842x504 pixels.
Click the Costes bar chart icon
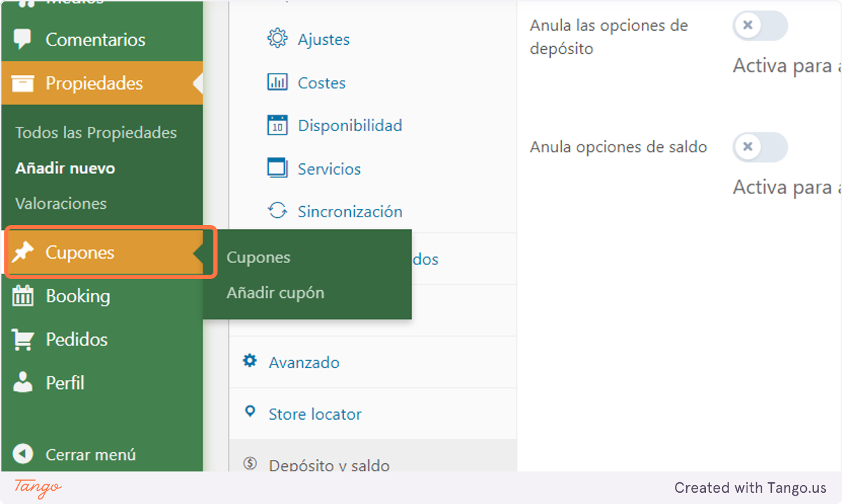(x=278, y=82)
